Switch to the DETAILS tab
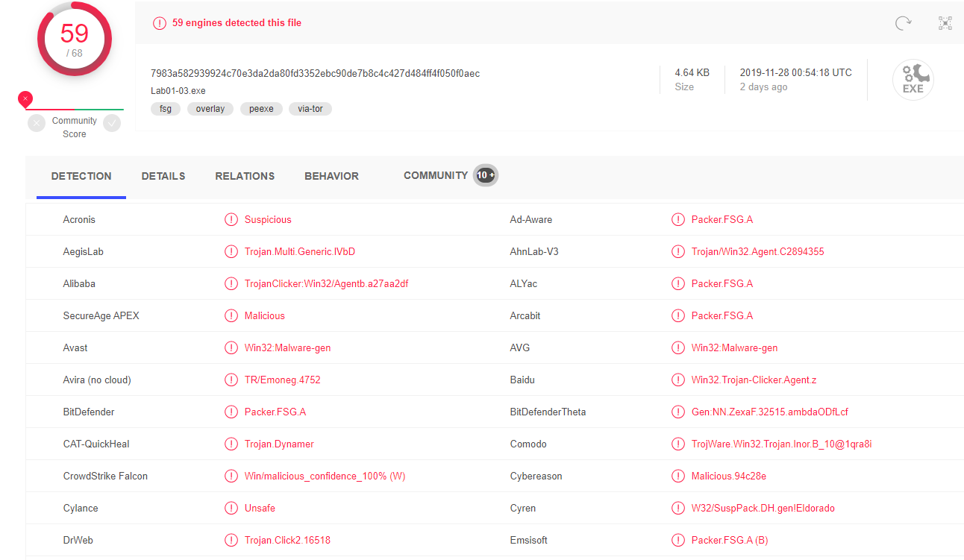Screen dimensions: 964x560 click(x=163, y=176)
